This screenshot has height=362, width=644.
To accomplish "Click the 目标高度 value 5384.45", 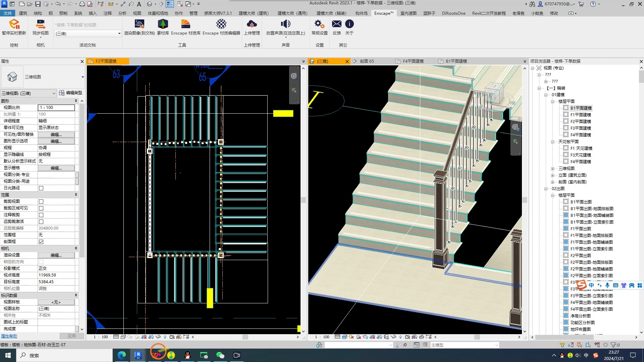I will (56, 282).
